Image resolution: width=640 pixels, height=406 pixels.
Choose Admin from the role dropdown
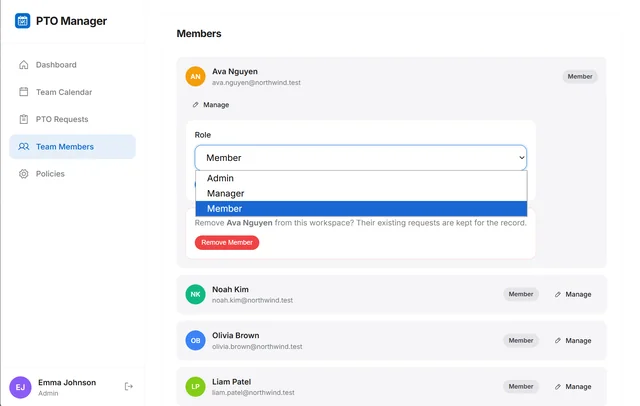point(361,178)
